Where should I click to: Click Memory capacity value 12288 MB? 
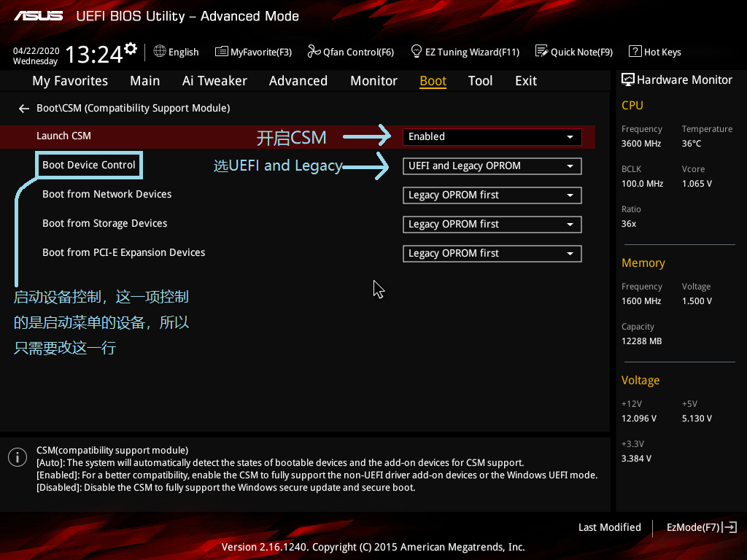(x=642, y=341)
